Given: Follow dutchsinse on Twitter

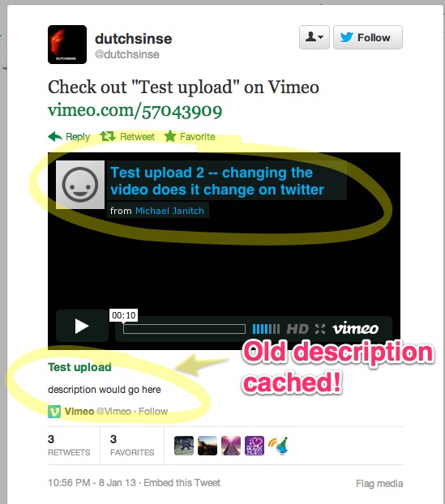Looking at the screenshot, I should click(x=368, y=37).
